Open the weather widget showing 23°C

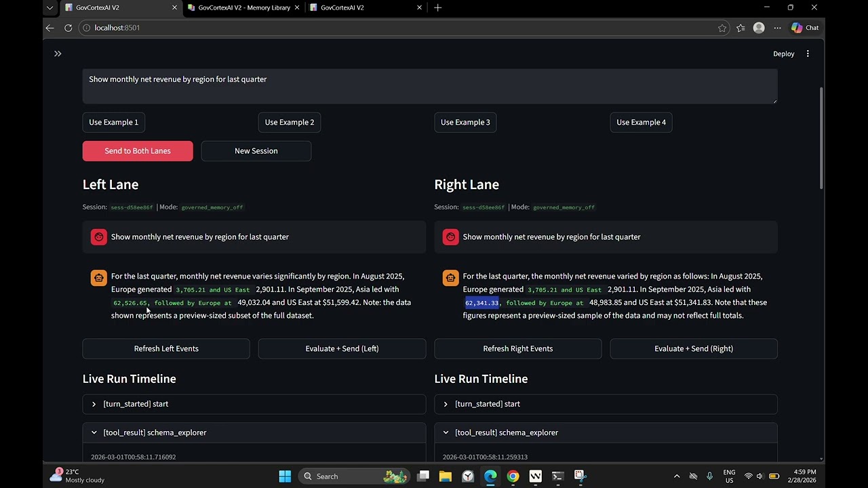[x=77, y=476]
